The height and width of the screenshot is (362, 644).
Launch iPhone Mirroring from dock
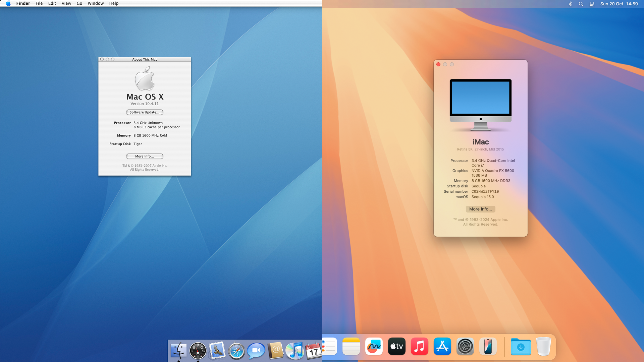coord(488,346)
